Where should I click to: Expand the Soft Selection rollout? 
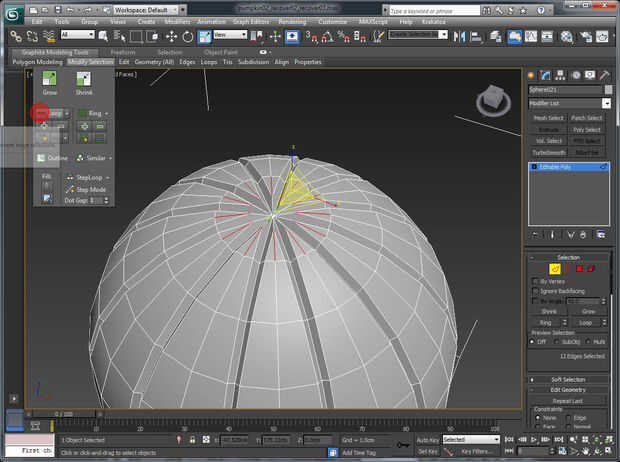[x=568, y=379]
